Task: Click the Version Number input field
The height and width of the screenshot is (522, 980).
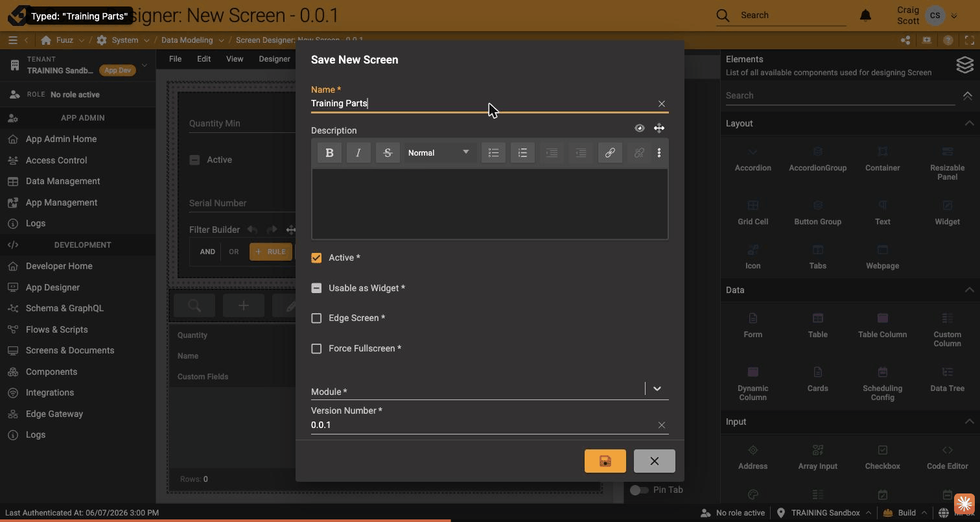Action: point(482,425)
